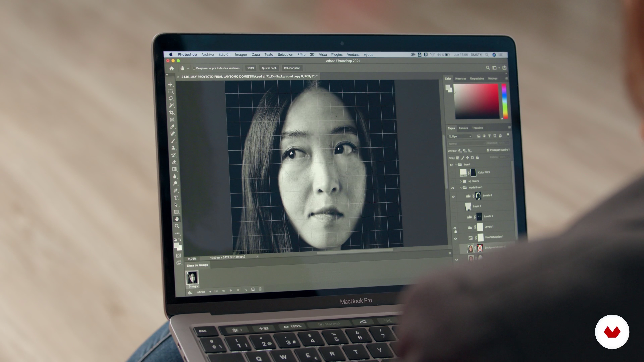Click the hue slider strip in Color panel
This screenshot has width=644, height=362.
tap(504, 101)
